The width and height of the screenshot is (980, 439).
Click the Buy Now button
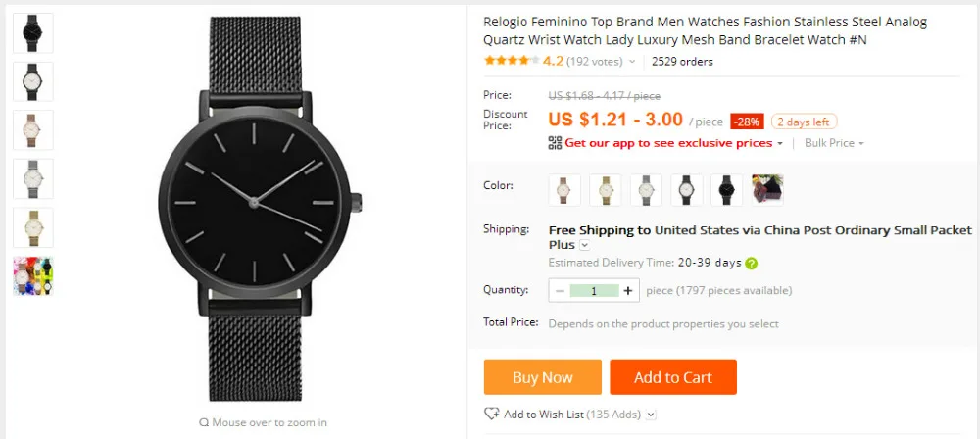[x=542, y=377]
